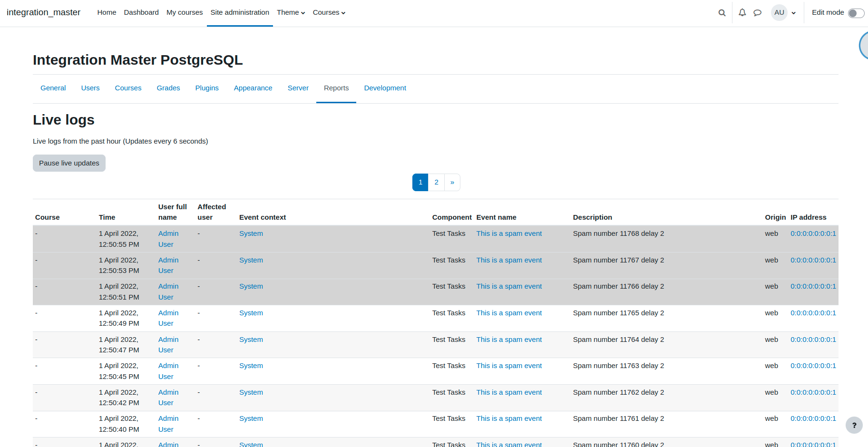Go to page 2 of logs
This screenshot has width=868, height=447.
[436, 182]
